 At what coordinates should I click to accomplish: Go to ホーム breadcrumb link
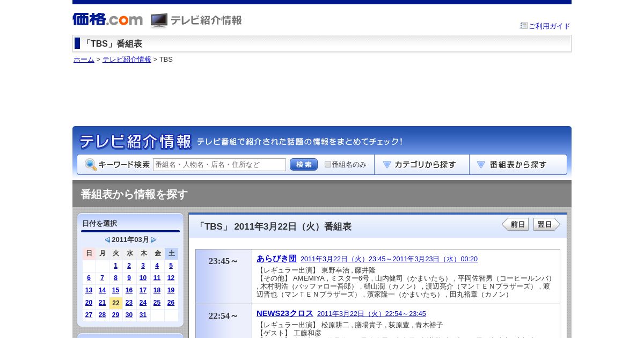coord(84,60)
